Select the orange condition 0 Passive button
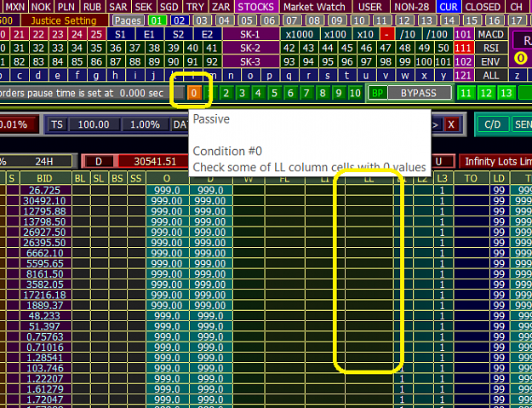This screenshot has height=408, width=532. tap(194, 93)
